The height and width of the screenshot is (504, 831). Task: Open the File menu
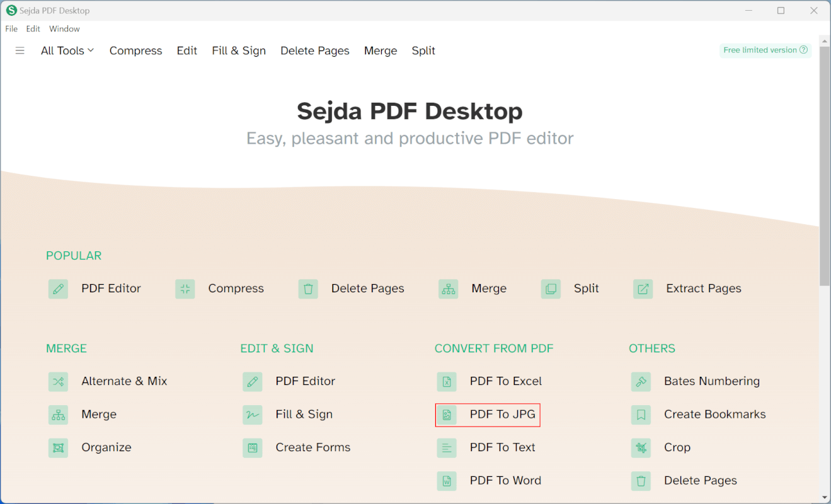(x=11, y=29)
